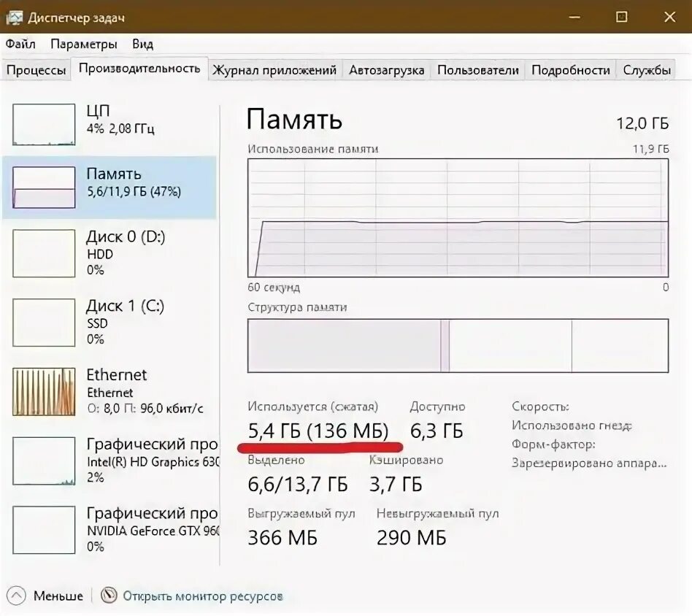Image resolution: width=692 pixels, height=616 pixels.
Task: Click the 60 секунд axis label
Action: coord(274,288)
